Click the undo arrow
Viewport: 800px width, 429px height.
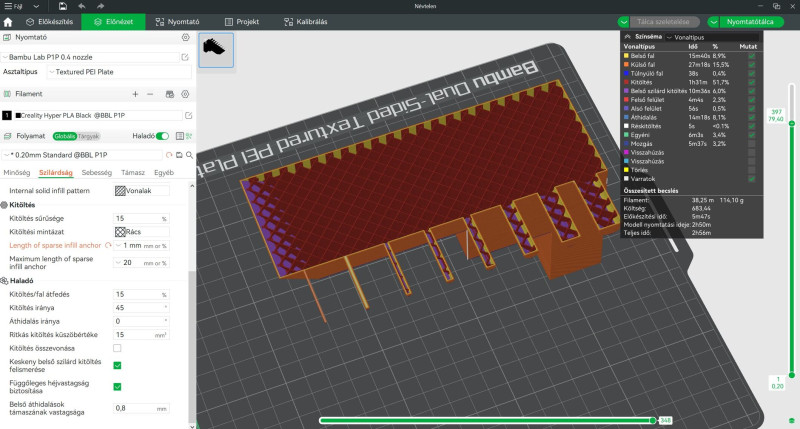click(82, 6)
